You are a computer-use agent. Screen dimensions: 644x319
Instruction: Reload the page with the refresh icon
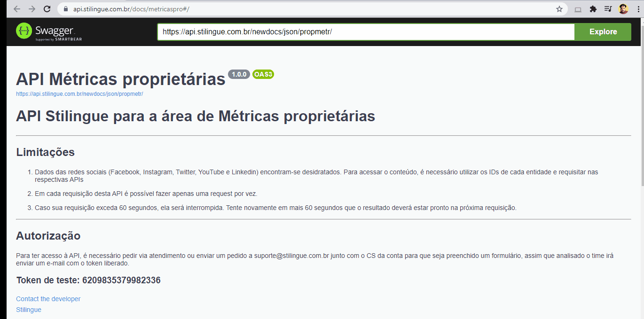click(47, 9)
